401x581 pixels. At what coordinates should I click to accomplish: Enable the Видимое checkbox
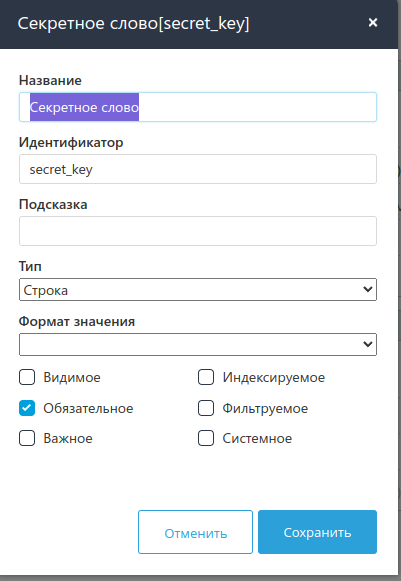[27, 377]
